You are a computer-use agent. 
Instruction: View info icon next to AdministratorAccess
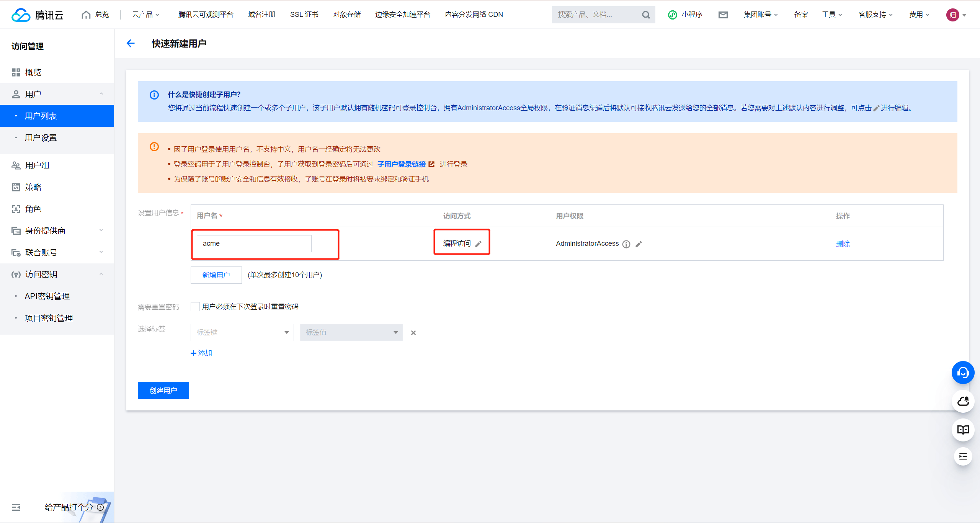point(626,244)
